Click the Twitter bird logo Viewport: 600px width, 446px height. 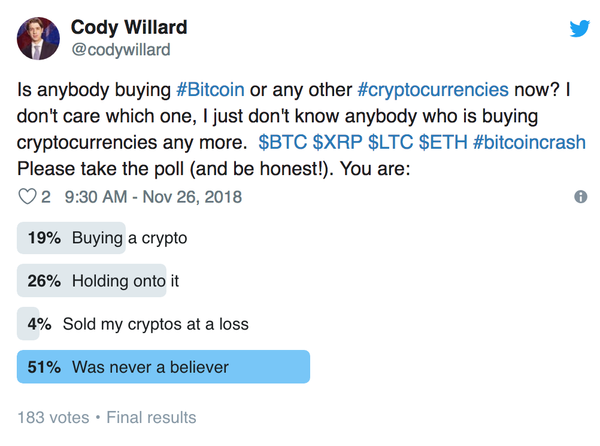[579, 29]
